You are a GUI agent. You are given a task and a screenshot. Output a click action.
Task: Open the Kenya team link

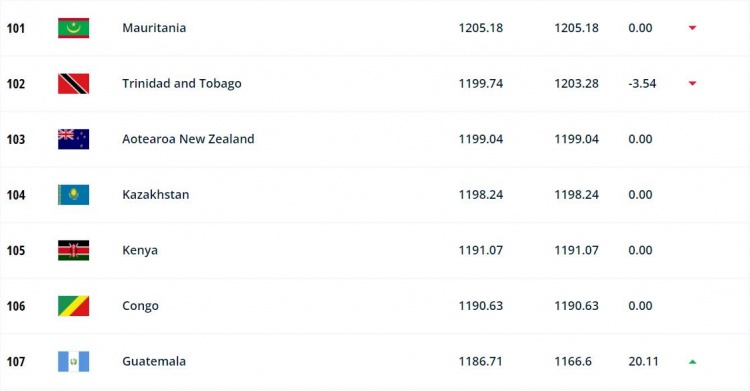(x=140, y=251)
